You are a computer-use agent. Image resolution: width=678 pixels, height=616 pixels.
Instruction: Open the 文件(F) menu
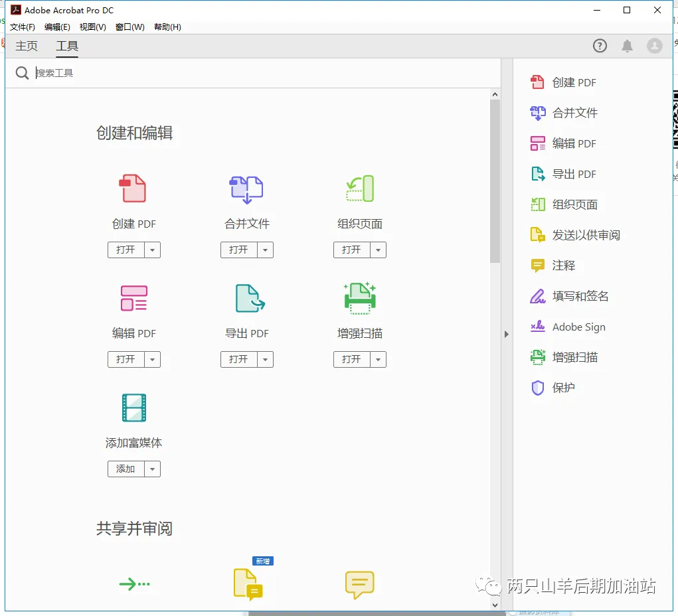click(x=23, y=27)
